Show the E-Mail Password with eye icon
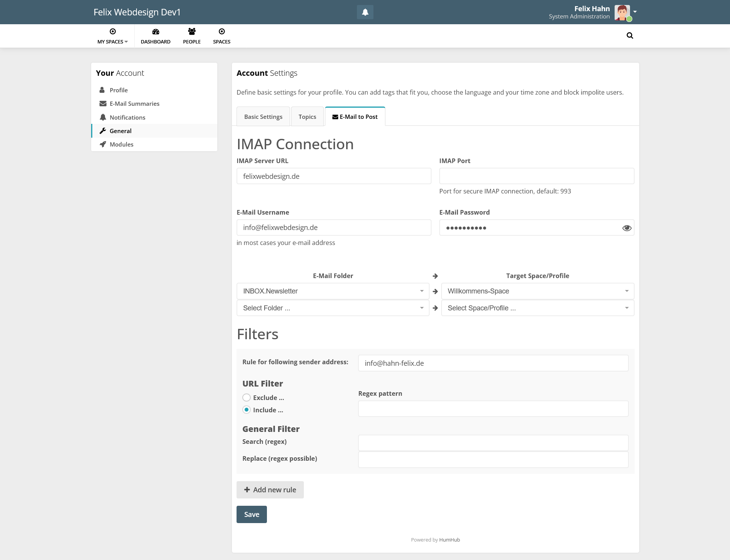Screen dimensions: 730x560 click(627, 228)
